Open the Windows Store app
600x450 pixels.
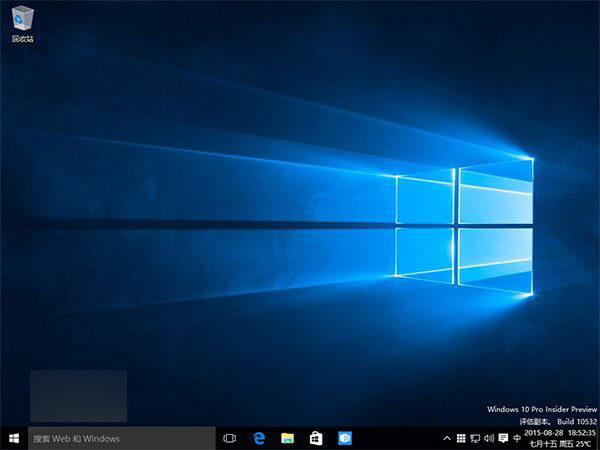pos(315,438)
